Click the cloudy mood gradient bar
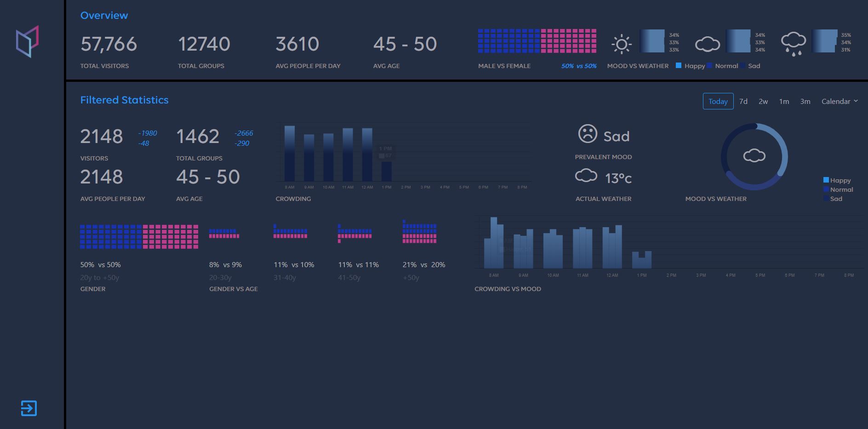The image size is (868, 429). 738,41
